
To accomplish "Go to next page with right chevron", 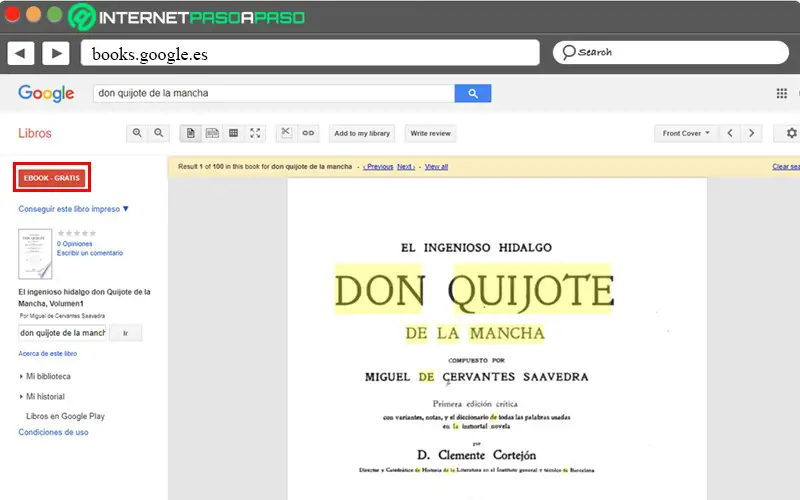I will (x=752, y=133).
